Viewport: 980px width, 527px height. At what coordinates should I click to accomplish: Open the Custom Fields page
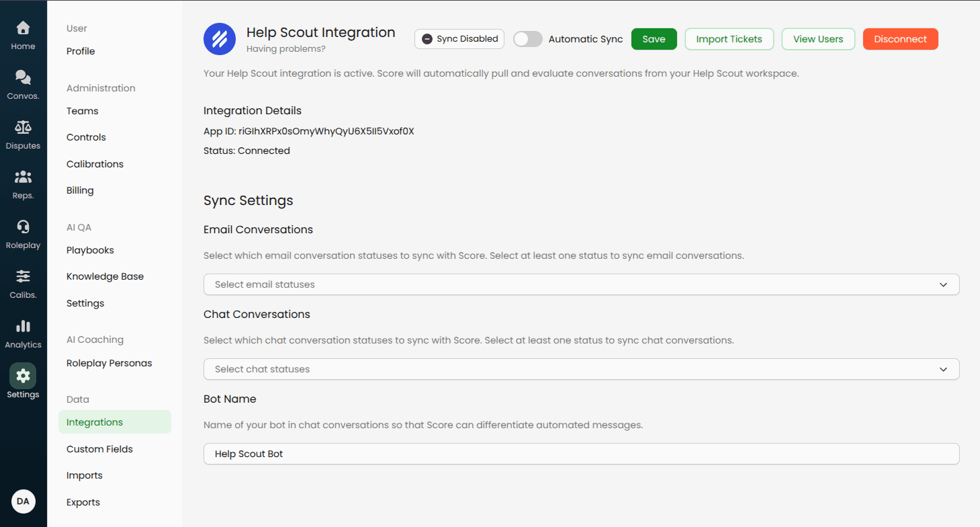(99, 449)
